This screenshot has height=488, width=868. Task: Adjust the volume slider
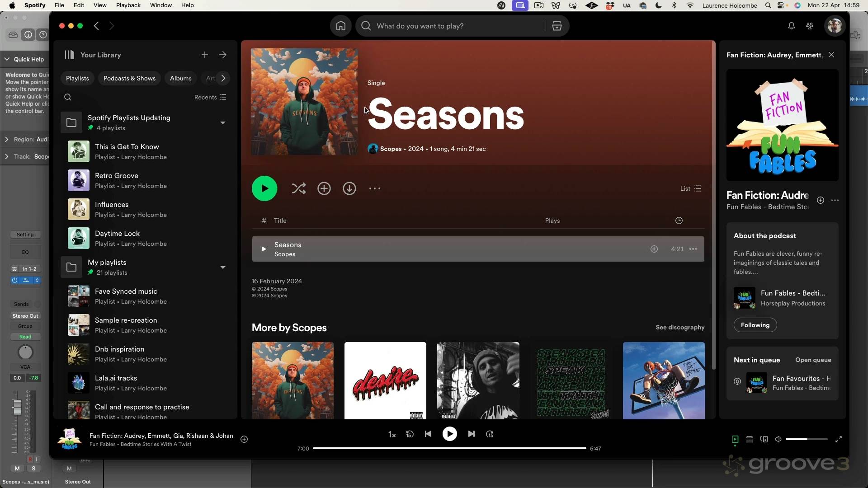(x=806, y=439)
